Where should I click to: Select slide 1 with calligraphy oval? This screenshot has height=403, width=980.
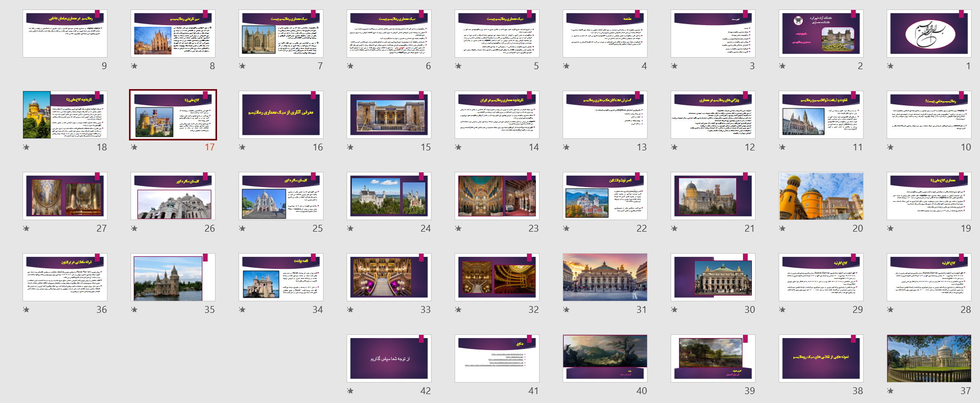click(x=929, y=34)
